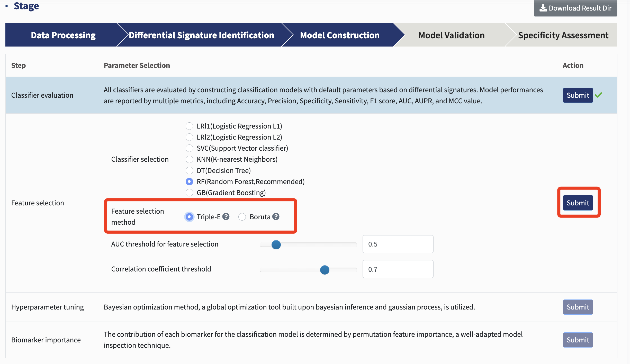Click the correlation threshold value field 0.7

pyautogui.click(x=398, y=269)
